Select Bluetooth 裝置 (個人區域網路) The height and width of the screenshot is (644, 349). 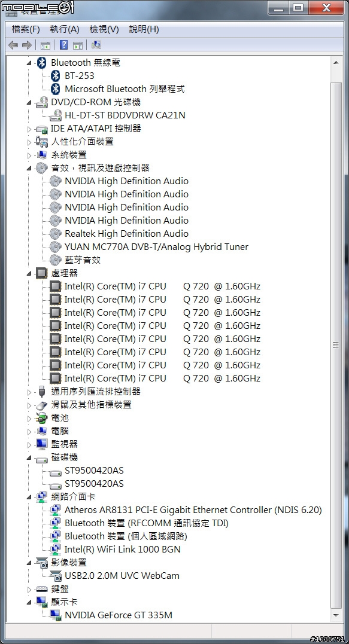click(x=126, y=536)
